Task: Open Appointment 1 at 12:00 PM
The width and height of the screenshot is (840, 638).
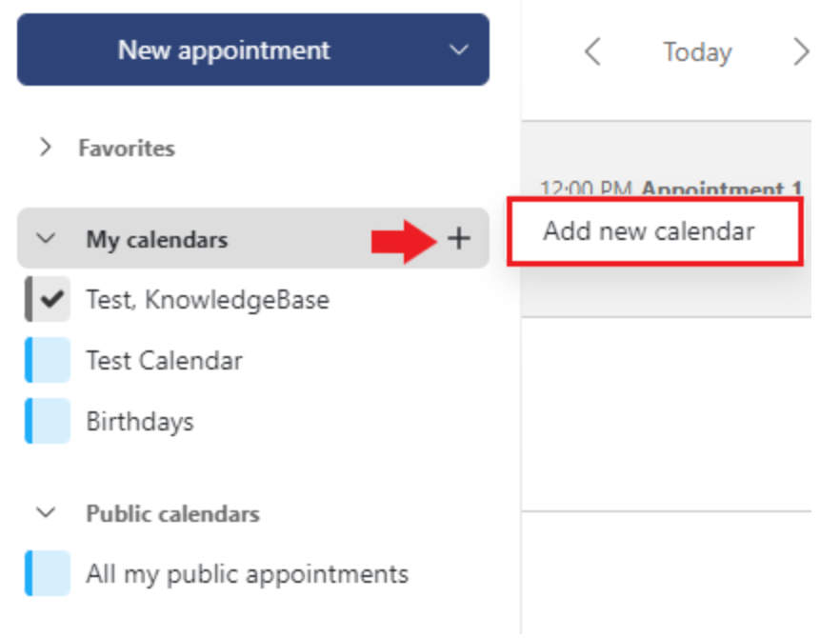Action: coord(720,189)
